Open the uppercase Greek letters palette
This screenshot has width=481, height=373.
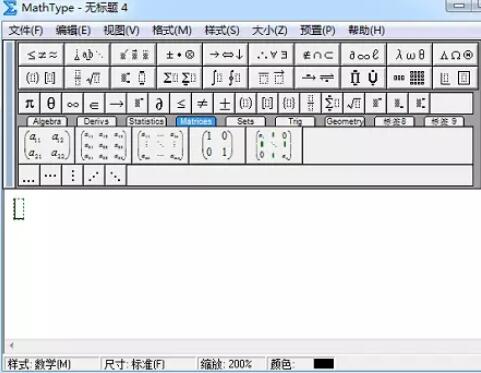pyautogui.click(x=456, y=55)
